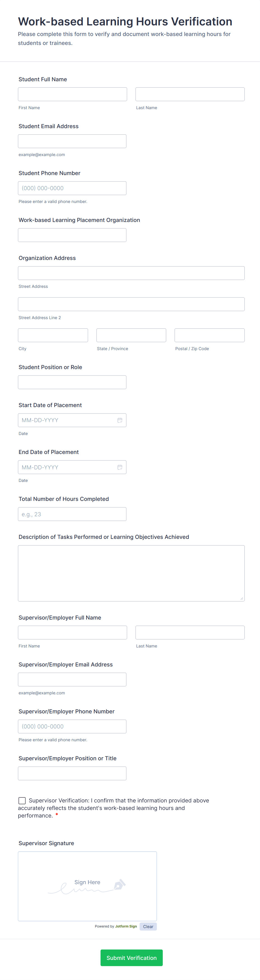Open calendar picker for End Date of Placement
The image size is (260, 980).
pyautogui.click(x=120, y=467)
